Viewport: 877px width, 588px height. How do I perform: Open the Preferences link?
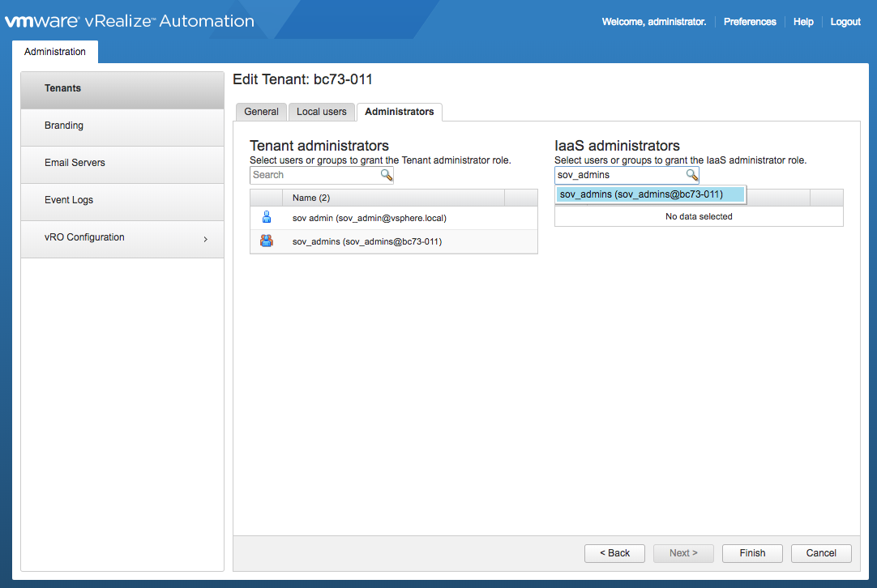[750, 22]
